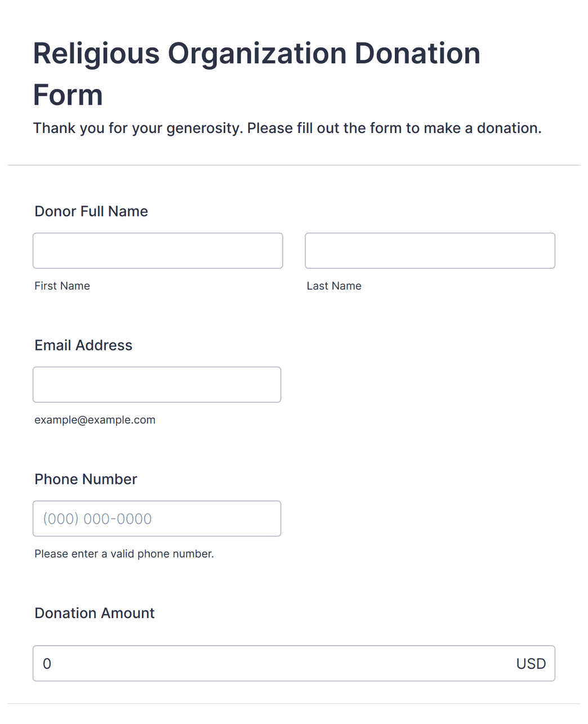Click the Email Address field label
Viewport: 588px width, 724px height.
click(x=83, y=345)
